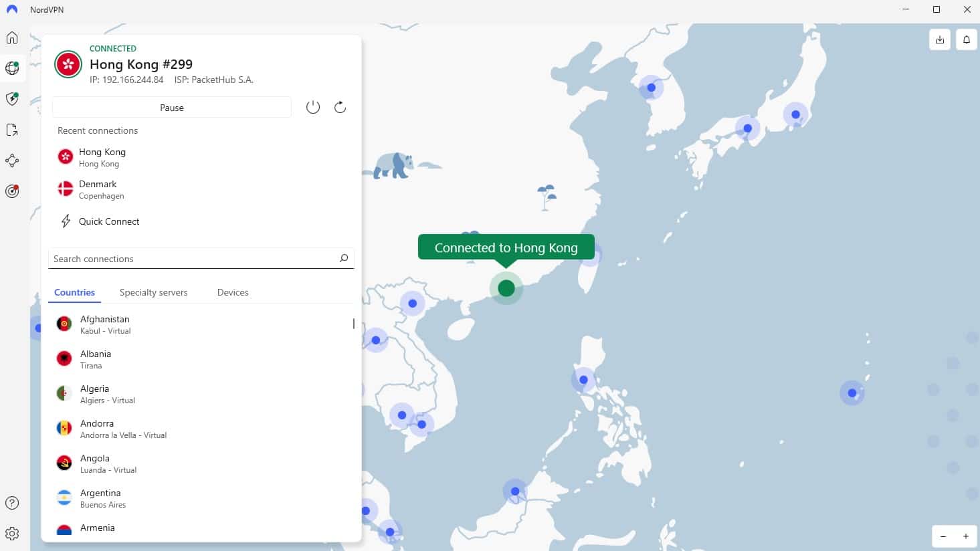The width and height of the screenshot is (980, 551).
Task: Open the Settings gear icon
Action: 12,534
